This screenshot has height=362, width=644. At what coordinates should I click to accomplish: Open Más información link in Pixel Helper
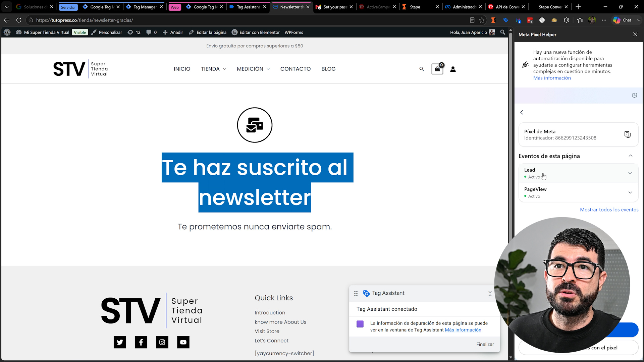point(552,78)
